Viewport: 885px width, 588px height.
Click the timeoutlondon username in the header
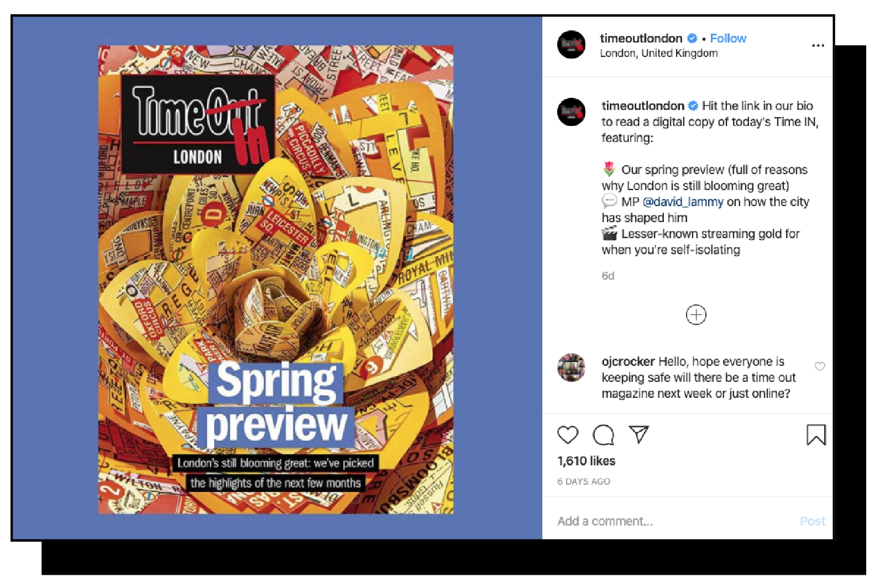tap(641, 38)
